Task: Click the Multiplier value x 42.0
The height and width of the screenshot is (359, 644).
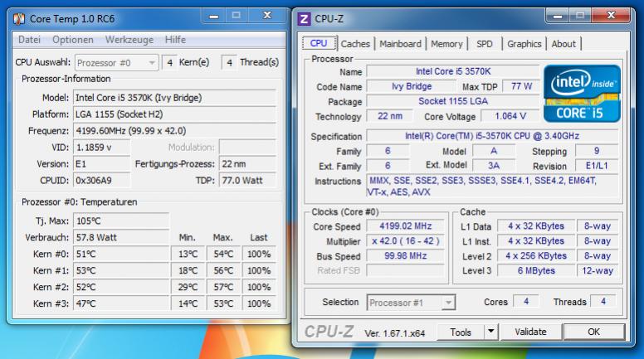Action: point(405,241)
